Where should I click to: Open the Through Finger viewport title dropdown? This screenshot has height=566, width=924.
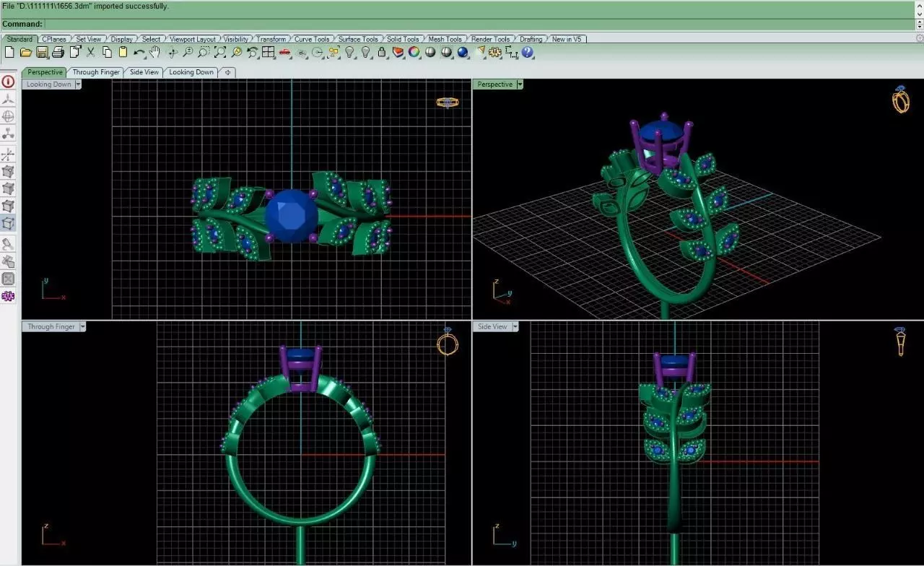(82, 326)
